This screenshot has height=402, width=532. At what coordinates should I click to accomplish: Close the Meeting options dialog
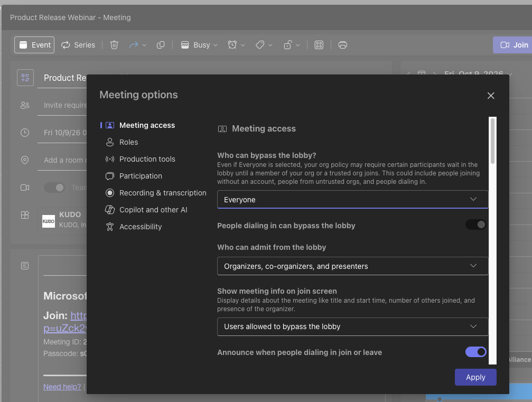coord(491,96)
